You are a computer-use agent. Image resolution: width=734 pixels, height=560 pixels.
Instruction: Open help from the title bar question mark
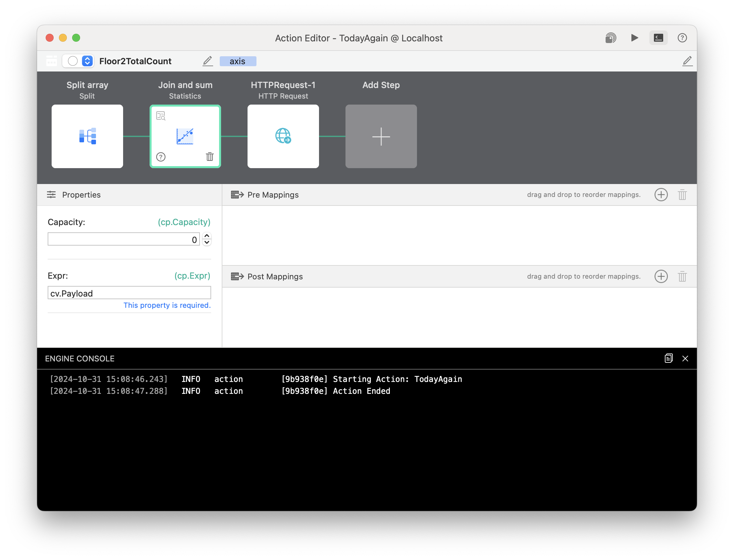pyautogui.click(x=682, y=38)
